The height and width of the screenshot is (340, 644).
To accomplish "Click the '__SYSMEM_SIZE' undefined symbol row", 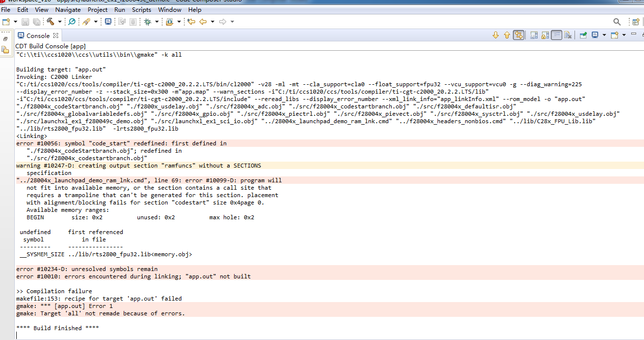I will [x=105, y=254].
